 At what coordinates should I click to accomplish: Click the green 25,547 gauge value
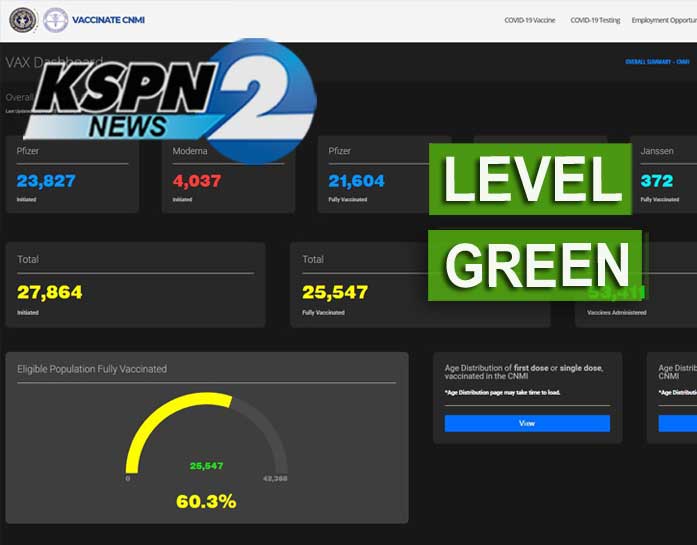[206, 466]
